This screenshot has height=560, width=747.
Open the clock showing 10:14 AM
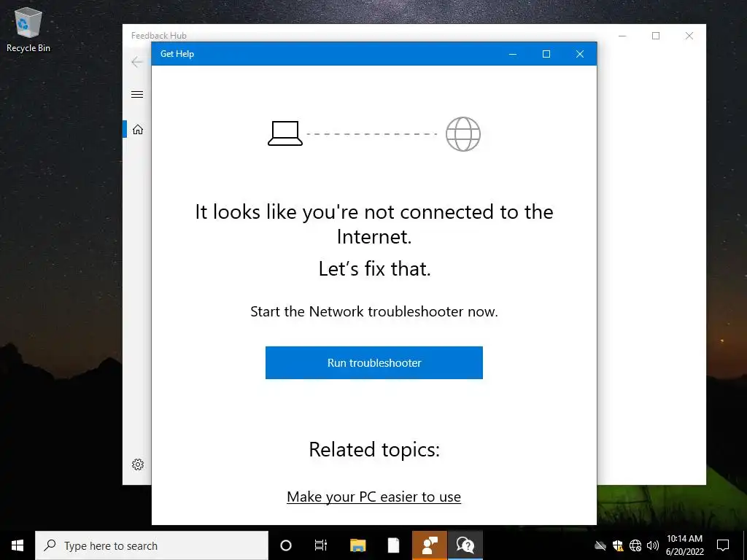(684, 545)
